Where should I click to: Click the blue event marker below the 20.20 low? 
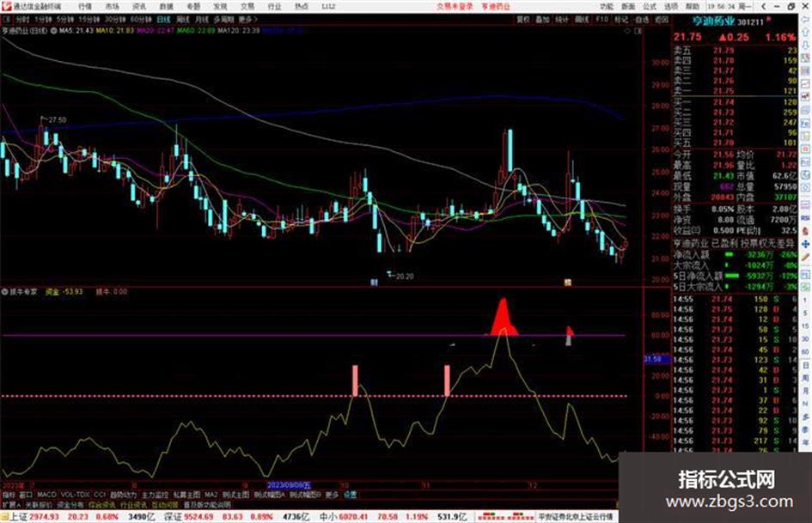pyautogui.click(x=374, y=283)
